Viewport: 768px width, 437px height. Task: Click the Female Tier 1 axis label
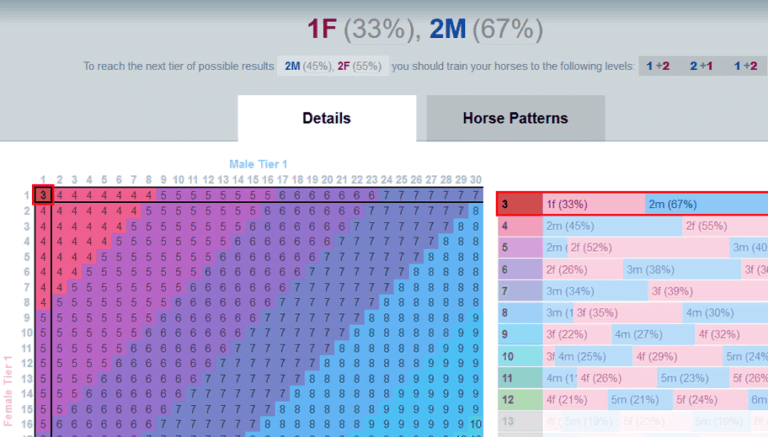8,391
